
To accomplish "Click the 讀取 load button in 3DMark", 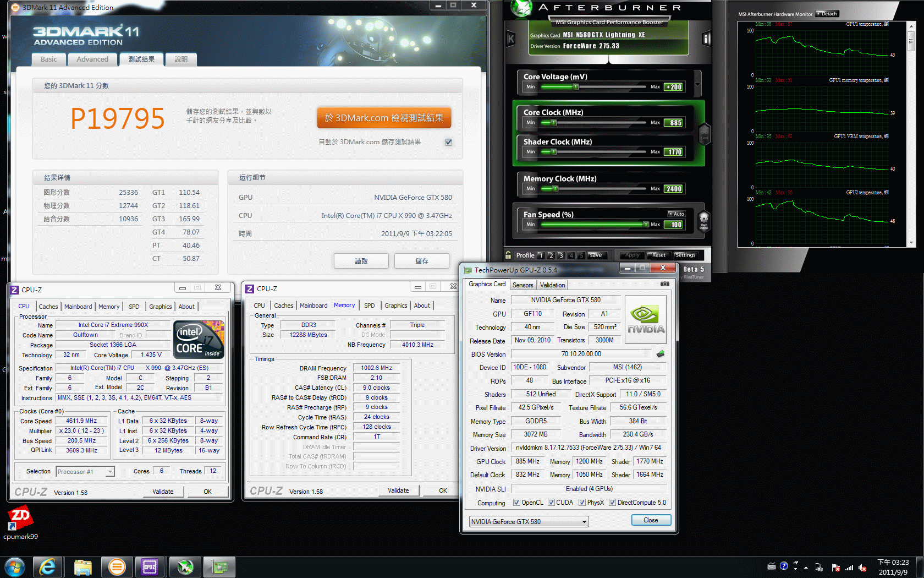I will coord(361,261).
